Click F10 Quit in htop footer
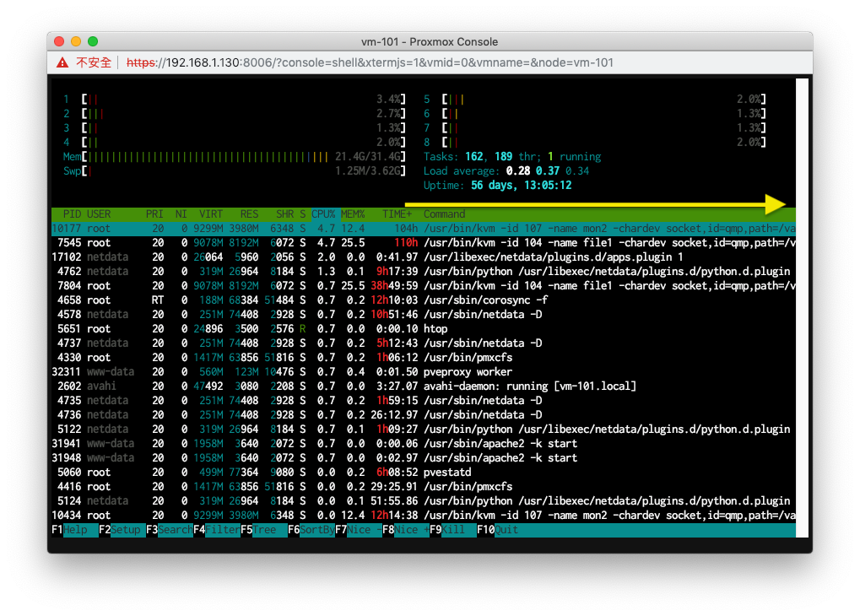860x616 pixels. (497, 530)
